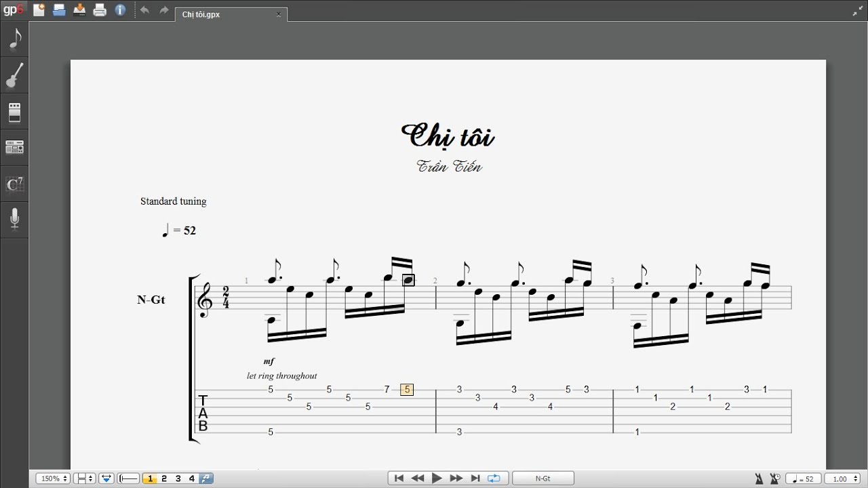The height and width of the screenshot is (488, 868).
Task: Click the tempo 52 field in the playback bar
Action: [804, 479]
